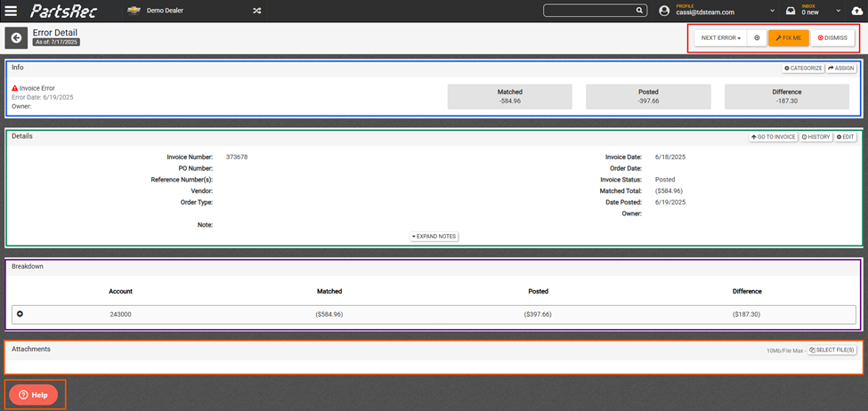Click the Difference -187.30 tile

787,97
